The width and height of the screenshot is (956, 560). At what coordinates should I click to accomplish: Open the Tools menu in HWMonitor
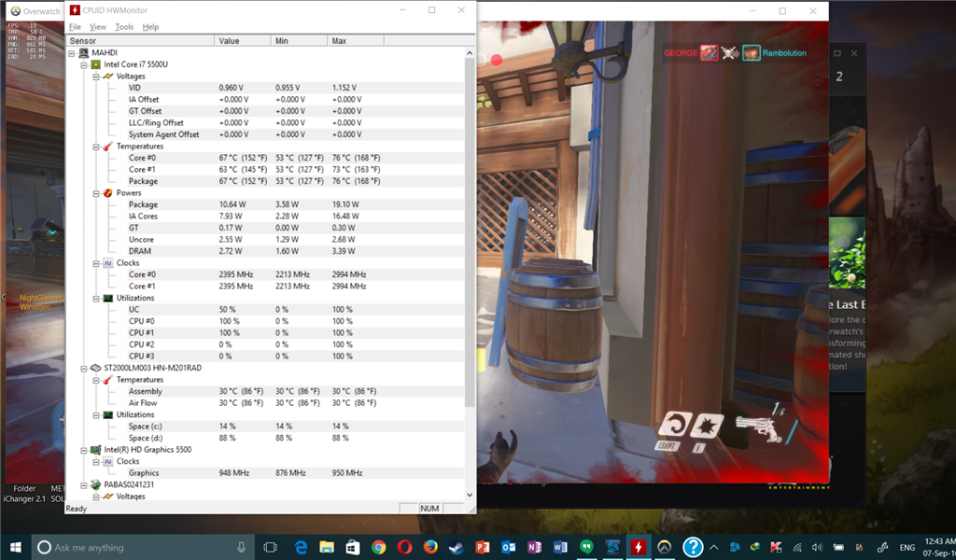point(124,27)
